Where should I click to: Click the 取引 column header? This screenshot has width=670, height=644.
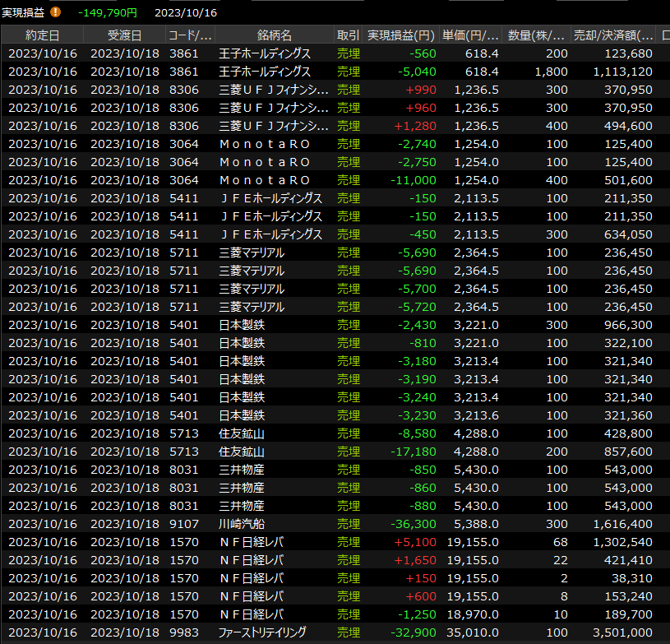[x=348, y=35]
